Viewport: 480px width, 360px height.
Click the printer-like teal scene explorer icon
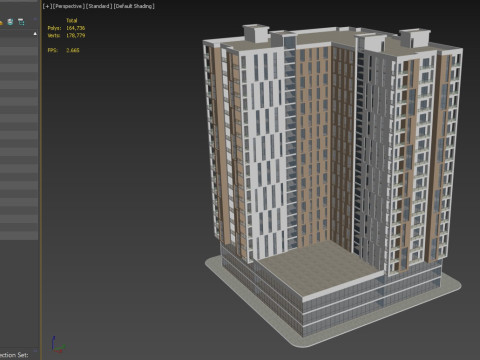pyautogui.click(x=11, y=22)
